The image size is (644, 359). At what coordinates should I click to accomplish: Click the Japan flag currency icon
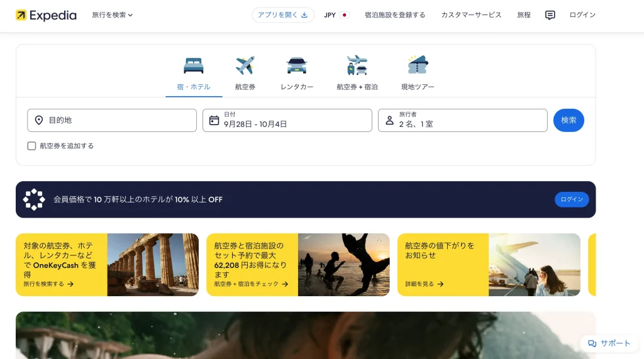pyautogui.click(x=344, y=15)
